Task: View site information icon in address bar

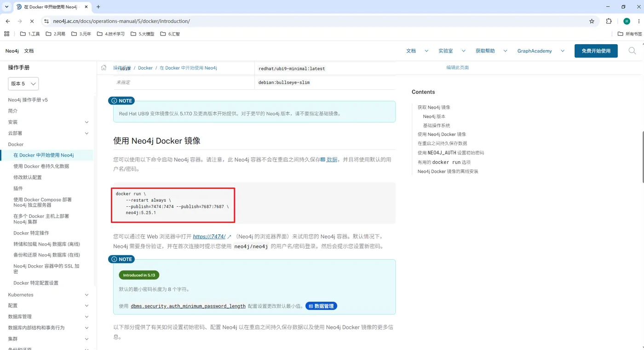Action: 46,21
